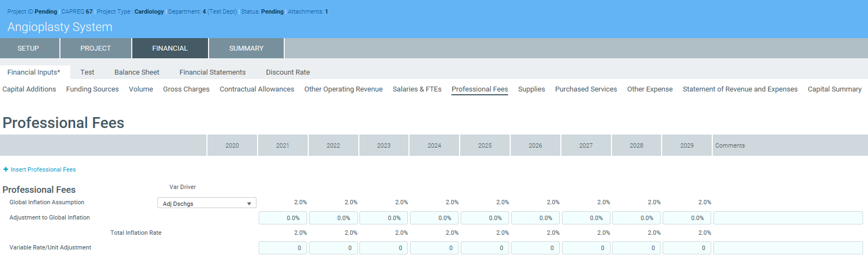Click the Adjustment to Global Inflation comments field
The height and width of the screenshot is (256, 868).
click(x=787, y=218)
